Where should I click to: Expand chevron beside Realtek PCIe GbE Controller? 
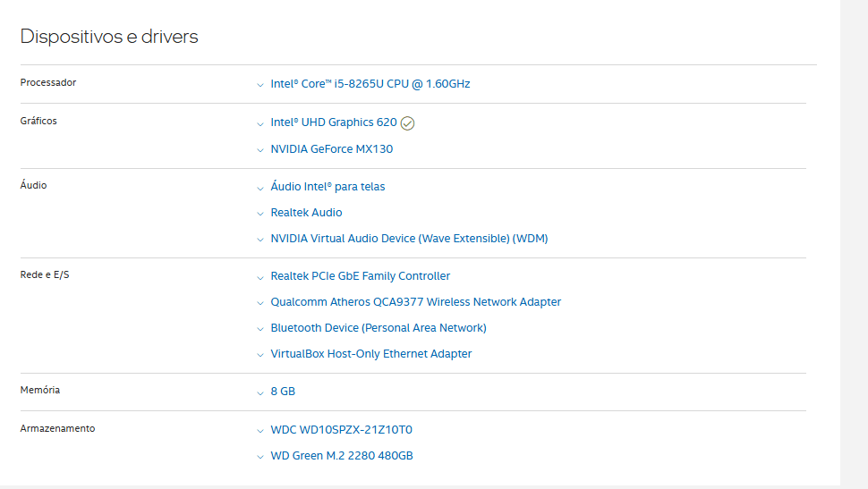coord(260,278)
